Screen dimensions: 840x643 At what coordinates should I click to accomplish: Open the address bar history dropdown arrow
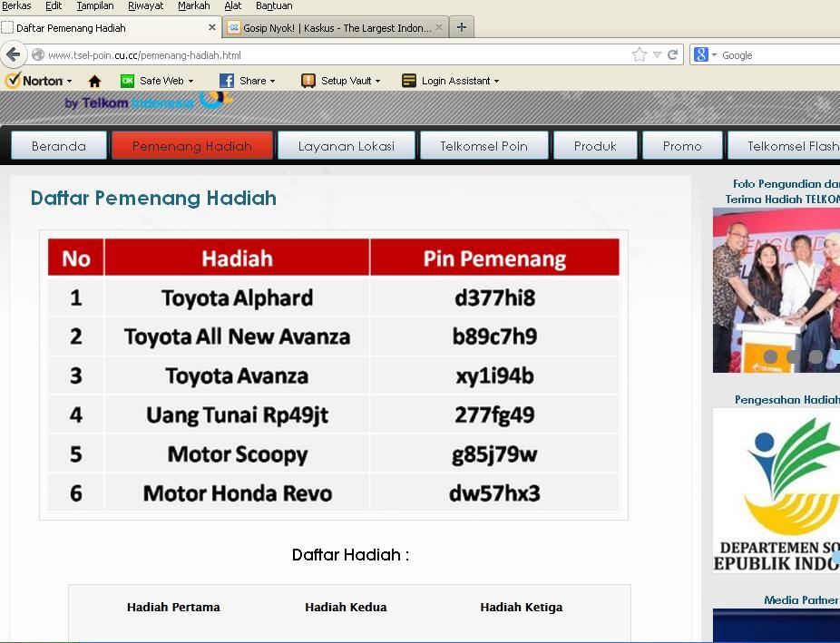click(658, 55)
